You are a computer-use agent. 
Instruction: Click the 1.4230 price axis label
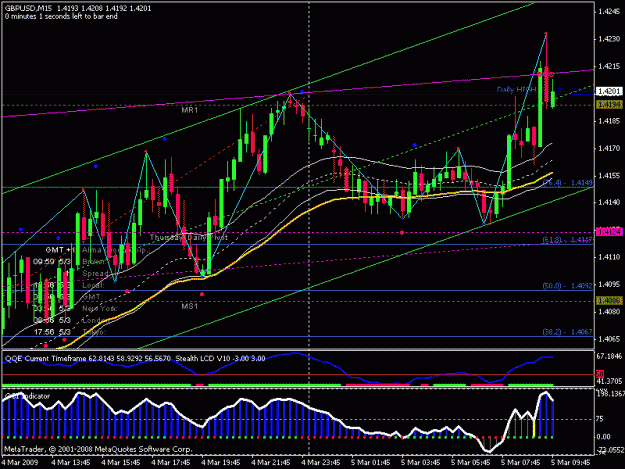(609, 39)
